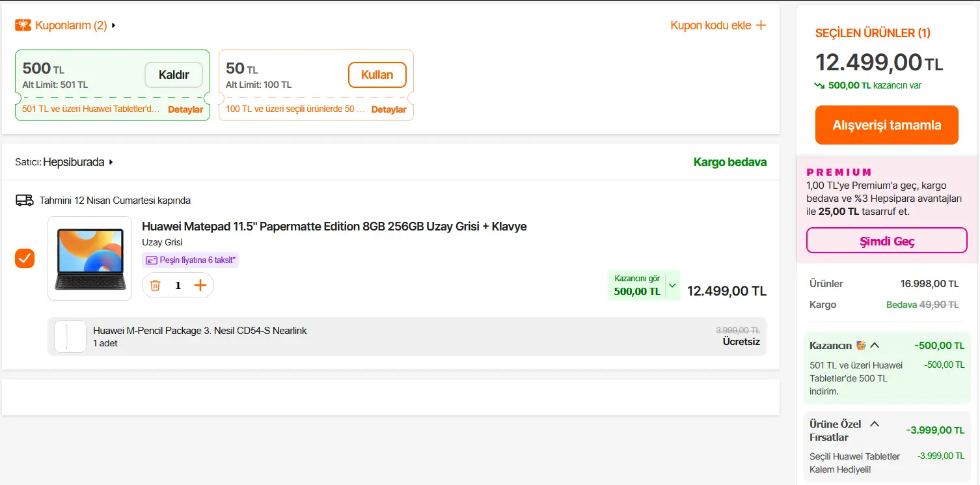Remove the 500 TL coupon with Kaldır

[x=174, y=75]
